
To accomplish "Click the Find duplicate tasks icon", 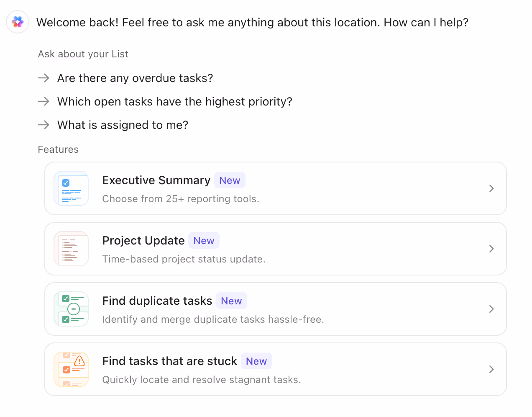I will point(71,309).
